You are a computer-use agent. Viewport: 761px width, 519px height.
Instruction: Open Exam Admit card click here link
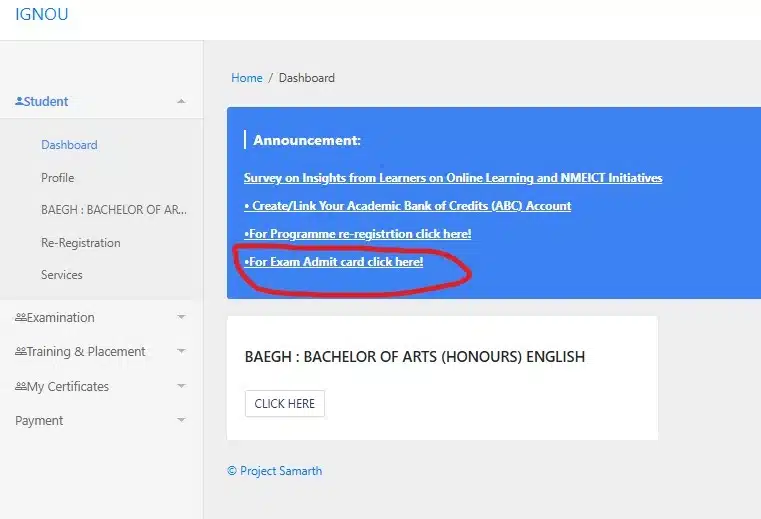point(333,262)
